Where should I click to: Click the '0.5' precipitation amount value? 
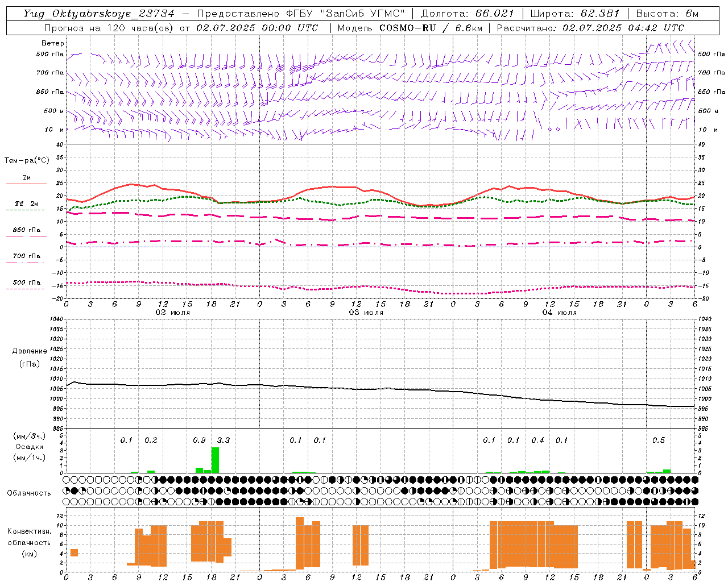coord(659,440)
